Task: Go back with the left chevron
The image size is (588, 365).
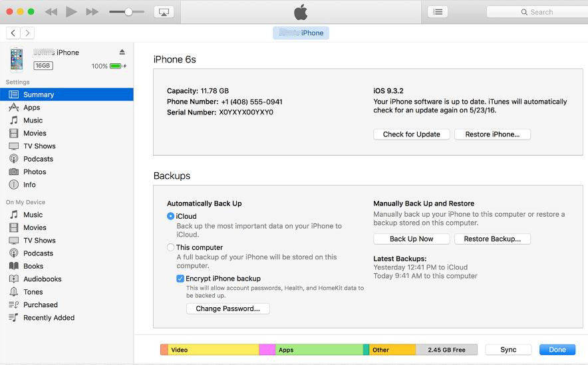Action: [x=14, y=33]
